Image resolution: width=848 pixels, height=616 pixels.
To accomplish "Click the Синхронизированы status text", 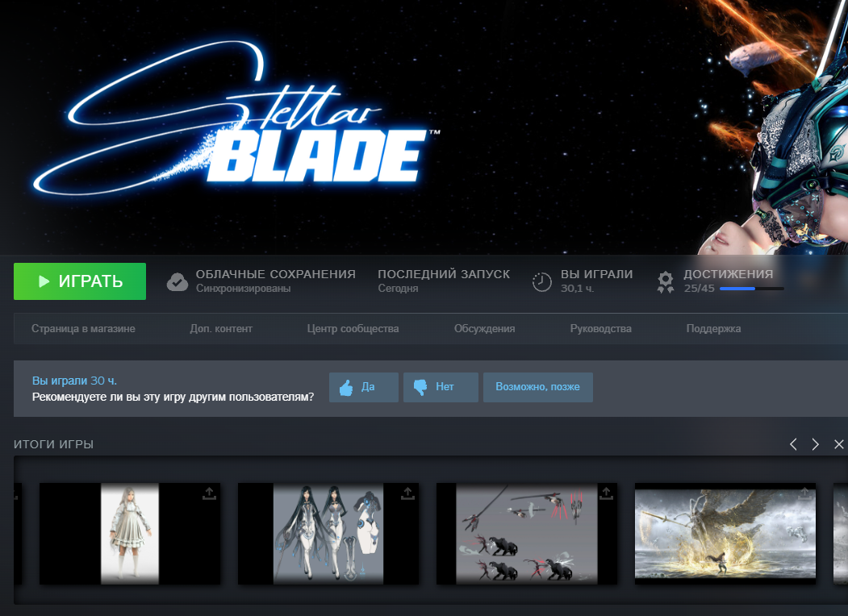I will [x=244, y=289].
